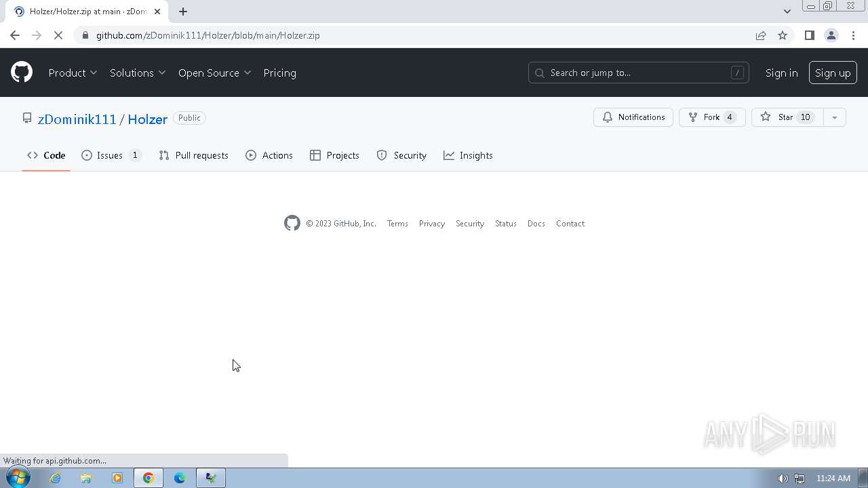The width and height of the screenshot is (868, 488).
Task: Fork the Holzer repository
Action: click(712, 117)
